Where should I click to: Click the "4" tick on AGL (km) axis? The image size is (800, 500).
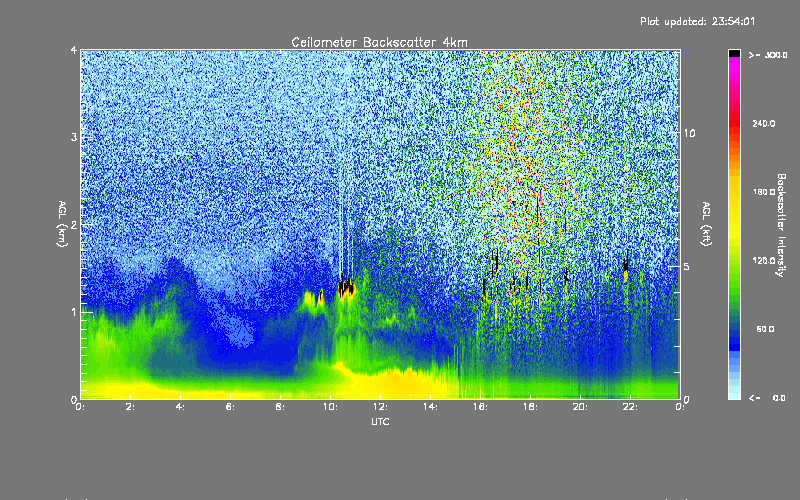74,51
